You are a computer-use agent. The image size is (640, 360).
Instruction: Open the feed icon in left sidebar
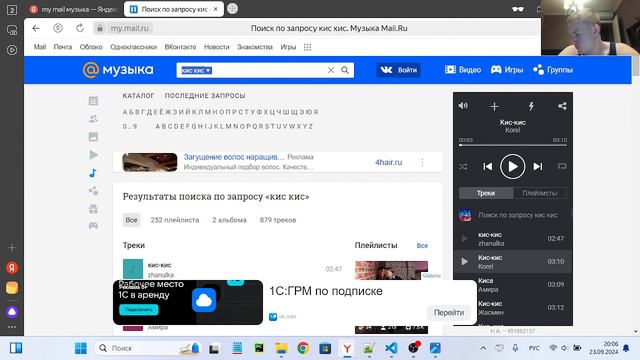(93, 101)
